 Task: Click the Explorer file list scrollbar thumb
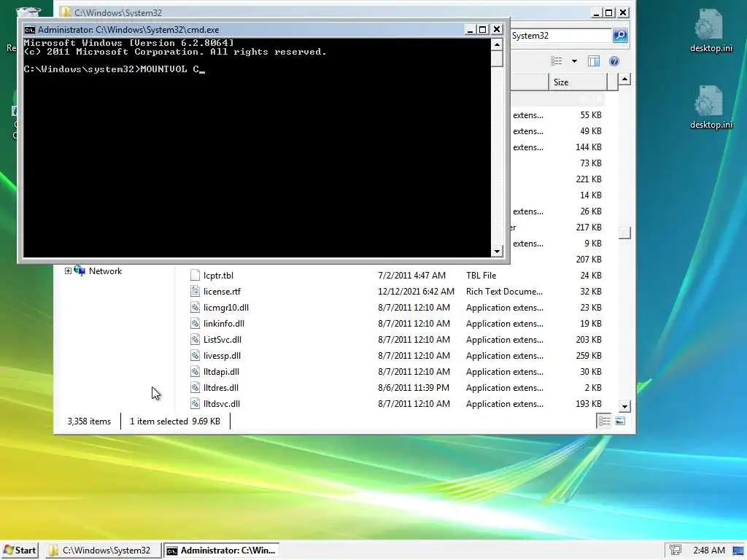(624, 233)
